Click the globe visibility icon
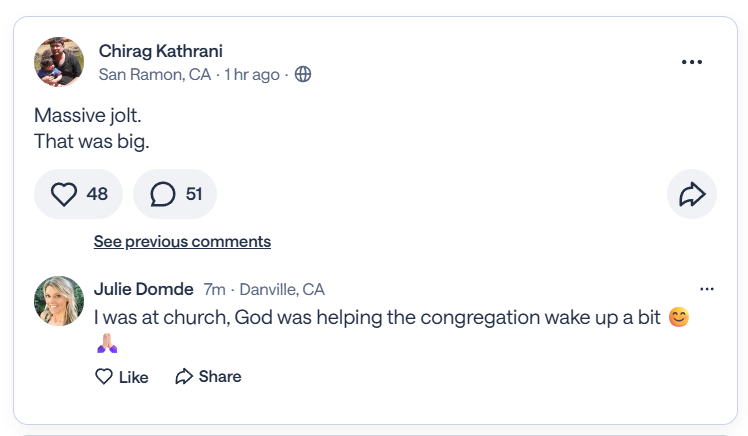Image resolution: width=748 pixels, height=436 pixels. pyautogui.click(x=303, y=75)
